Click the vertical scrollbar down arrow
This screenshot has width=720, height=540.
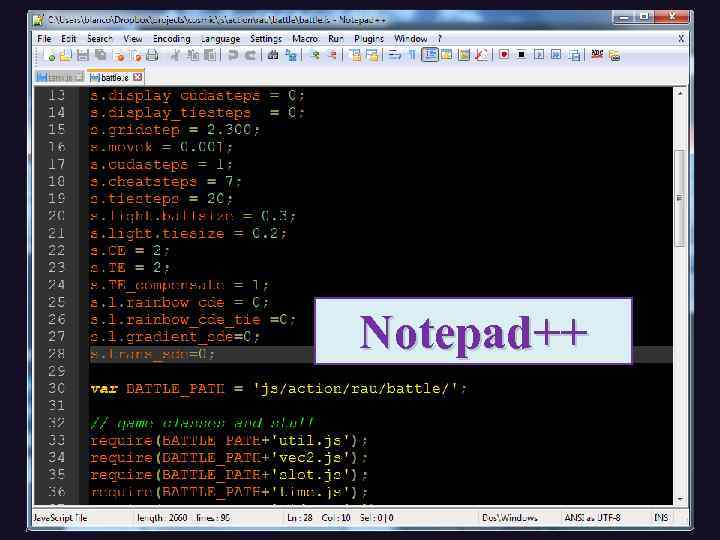pyautogui.click(x=680, y=499)
